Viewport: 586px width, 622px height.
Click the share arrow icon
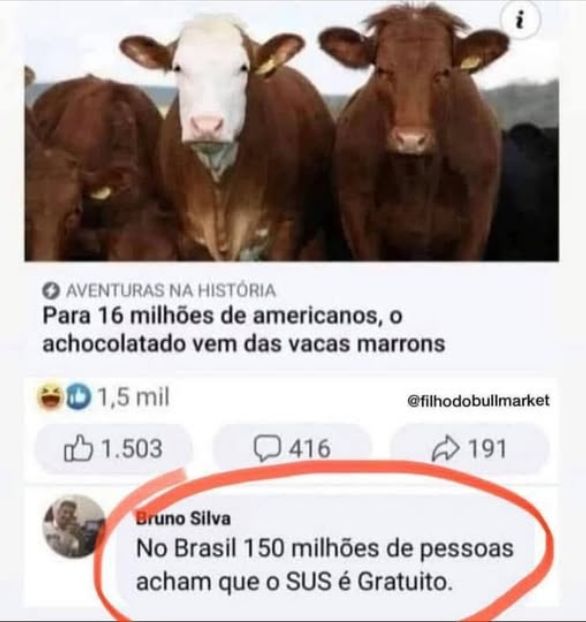pos(446,449)
